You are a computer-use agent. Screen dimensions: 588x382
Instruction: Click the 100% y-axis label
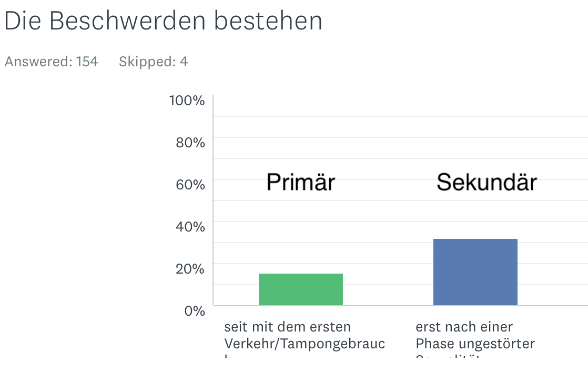click(x=187, y=100)
